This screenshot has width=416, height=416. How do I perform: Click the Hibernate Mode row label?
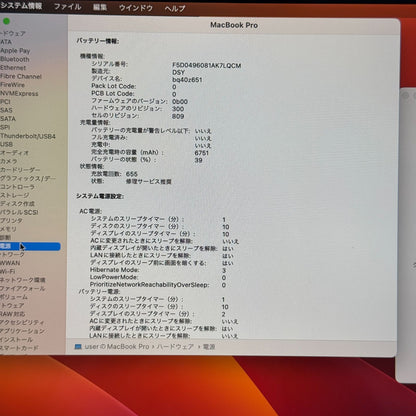point(115,270)
